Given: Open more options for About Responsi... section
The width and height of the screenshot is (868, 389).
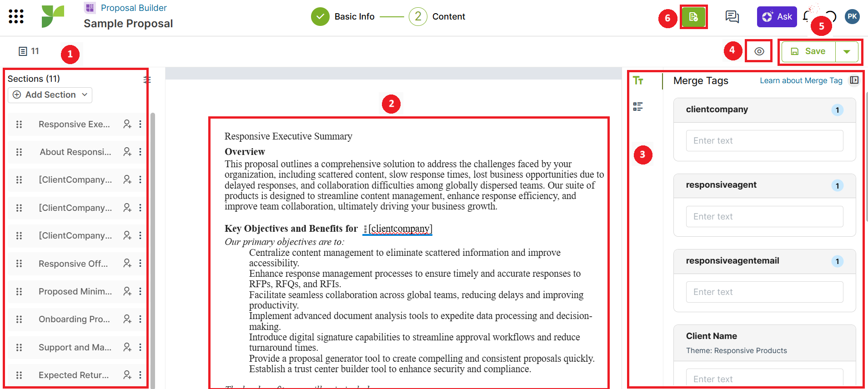Looking at the screenshot, I should 140,152.
